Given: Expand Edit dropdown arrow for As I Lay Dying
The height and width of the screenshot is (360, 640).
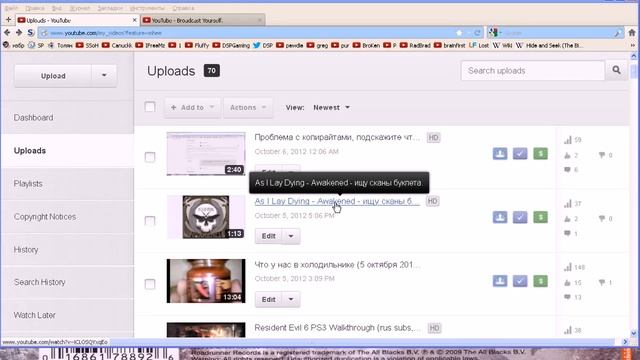Looking at the screenshot, I should click(291, 236).
